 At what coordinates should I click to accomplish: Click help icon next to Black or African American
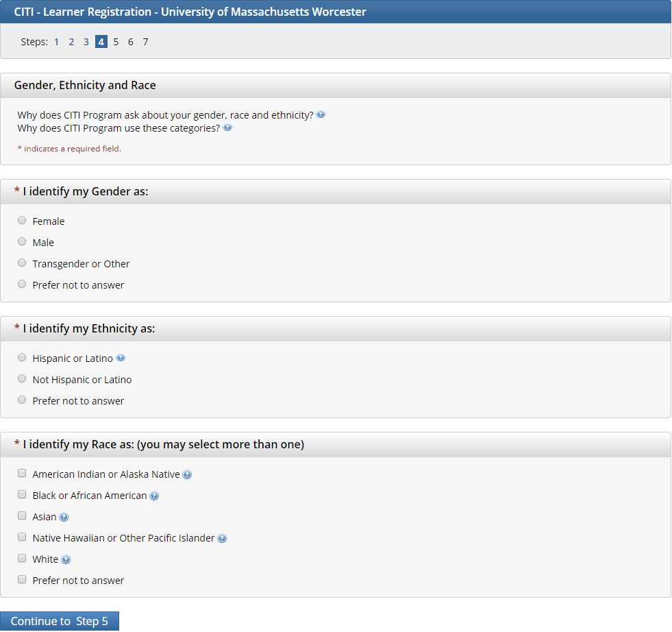pos(154,496)
